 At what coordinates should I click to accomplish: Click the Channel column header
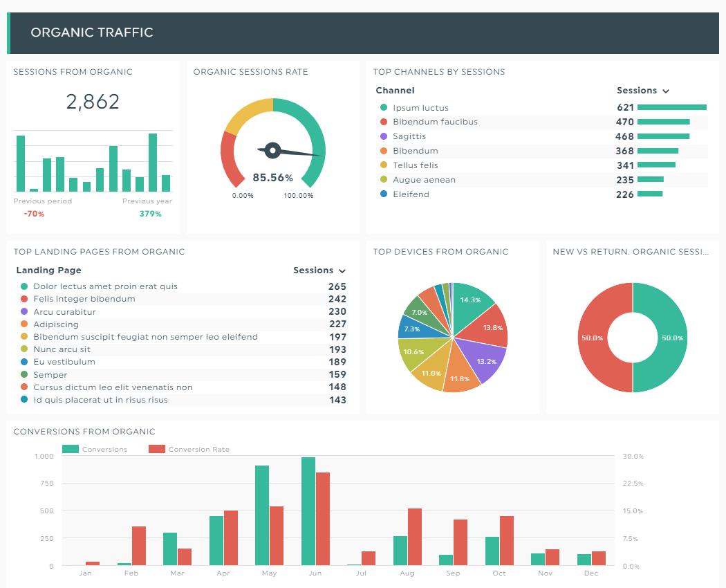(x=395, y=91)
